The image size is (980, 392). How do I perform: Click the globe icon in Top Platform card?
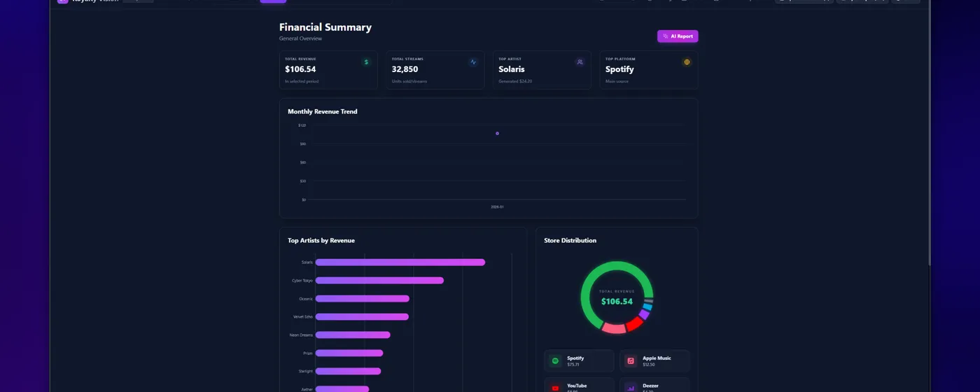coord(687,62)
